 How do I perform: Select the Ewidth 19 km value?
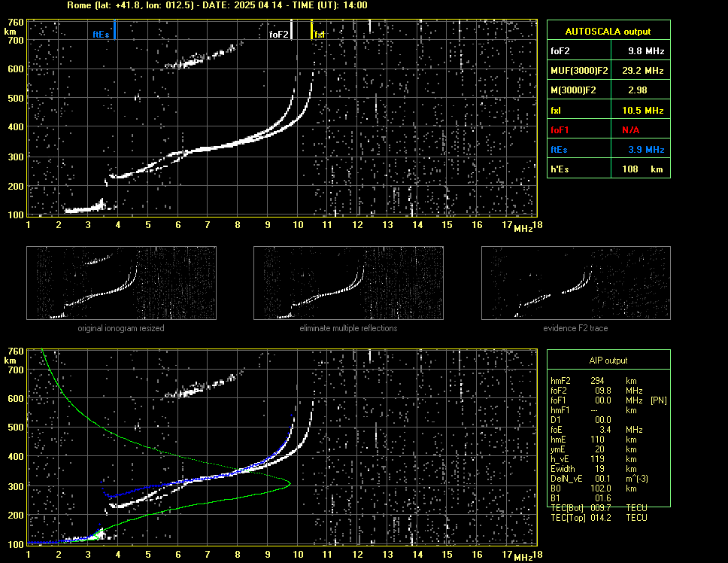pyautogui.click(x=599, y=469)
